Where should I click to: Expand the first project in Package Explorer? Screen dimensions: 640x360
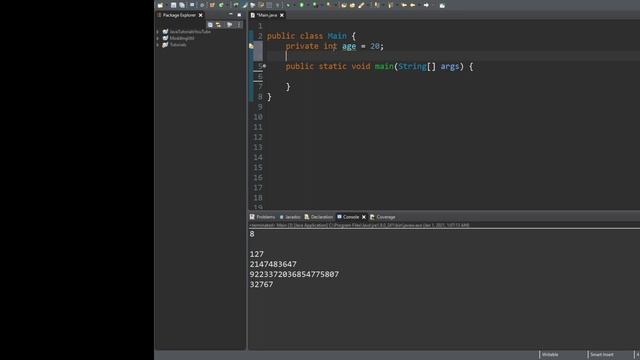(x=158, y=31)
